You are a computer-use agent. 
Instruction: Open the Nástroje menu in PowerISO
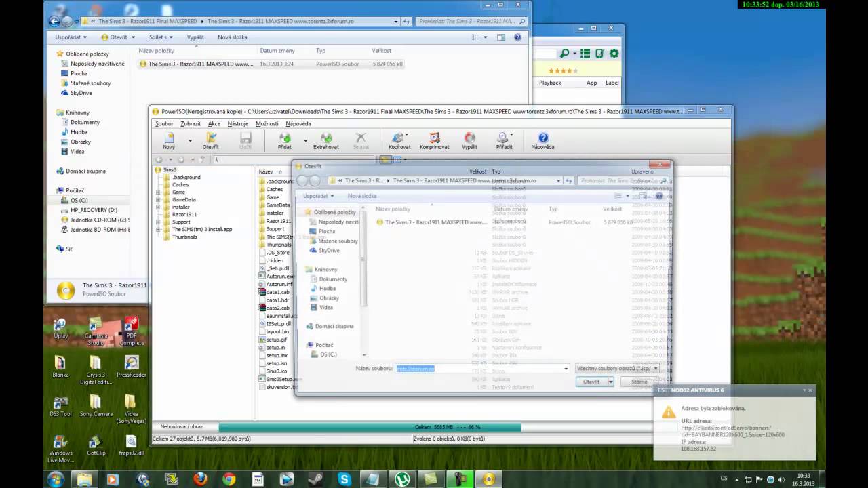[x=238, y=123]
